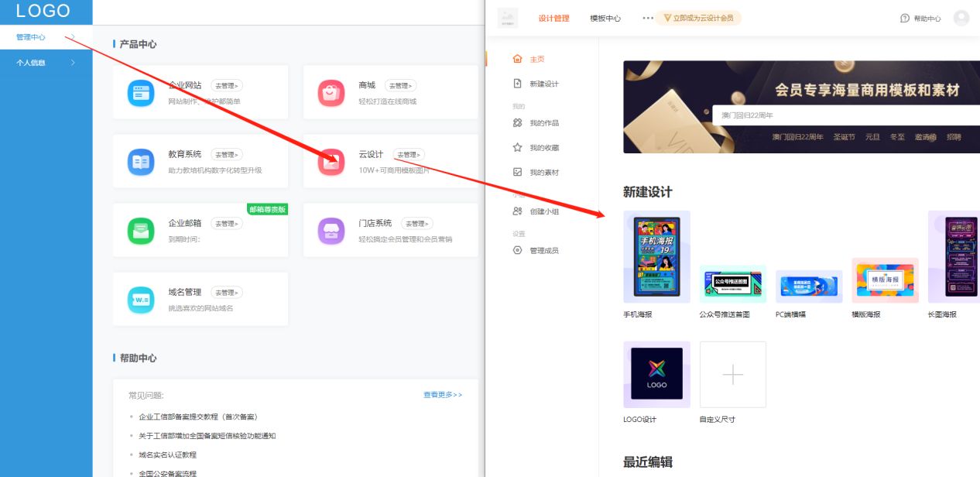This screenshot has width=980, height=477.
Task: Select the LOGO设计 template thumbnail
Action: 657,375
